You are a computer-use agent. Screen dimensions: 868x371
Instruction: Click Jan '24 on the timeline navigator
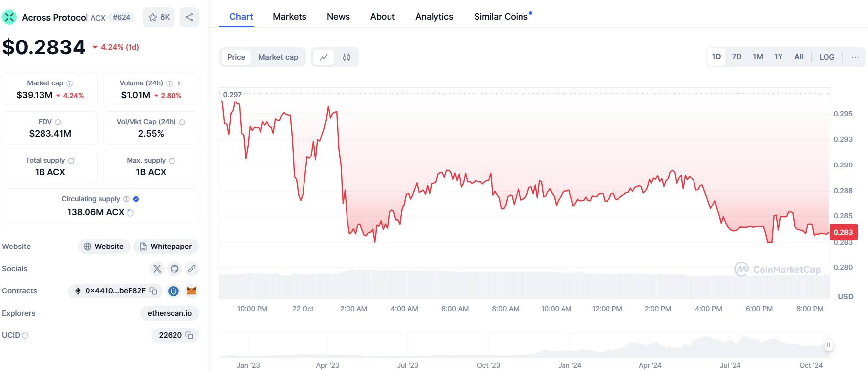tap(569, 365)
